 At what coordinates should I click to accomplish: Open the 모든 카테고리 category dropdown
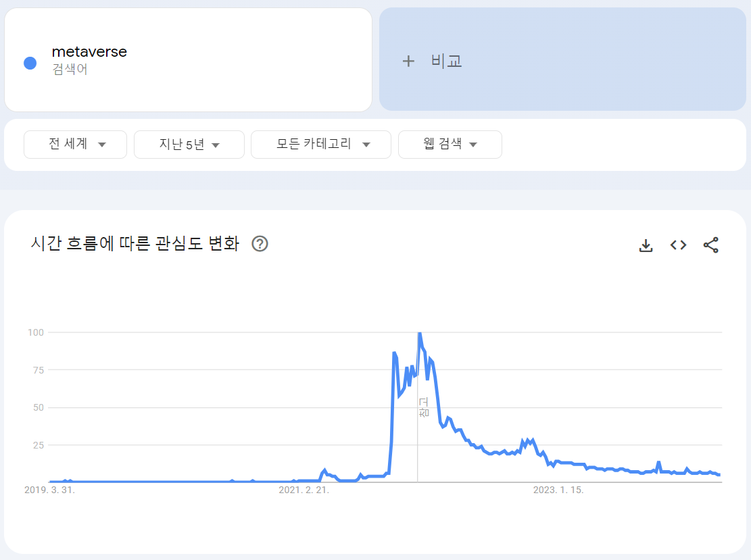320,144
